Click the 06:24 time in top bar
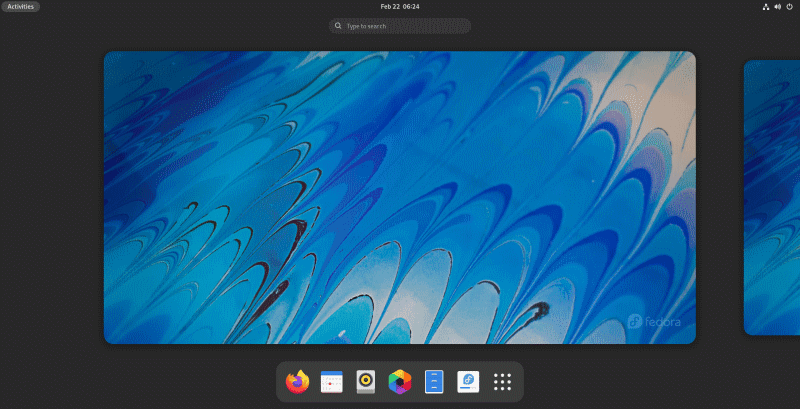This screenshot has width=800, height=409. click(411, 6)
